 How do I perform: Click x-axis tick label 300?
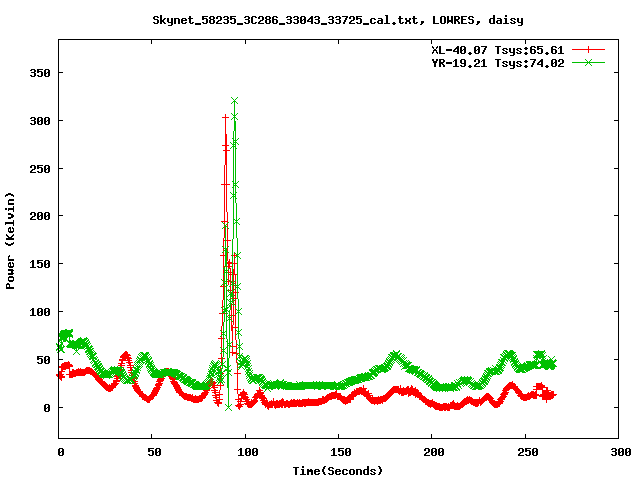tap(620, 452)
